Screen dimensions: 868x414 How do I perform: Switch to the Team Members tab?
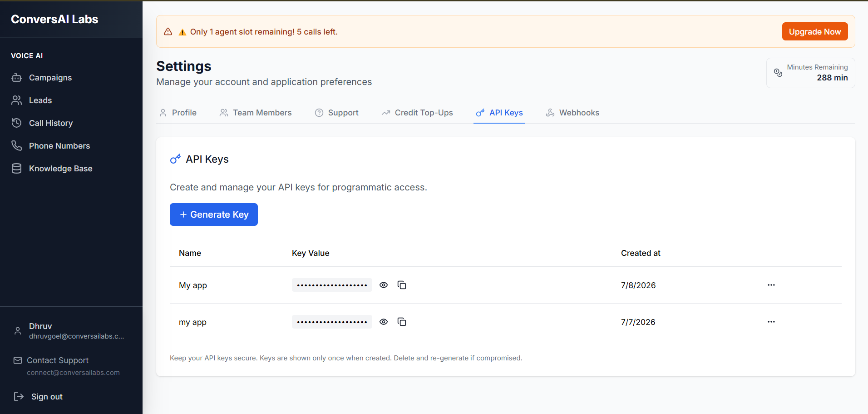[x=256, y=113]
